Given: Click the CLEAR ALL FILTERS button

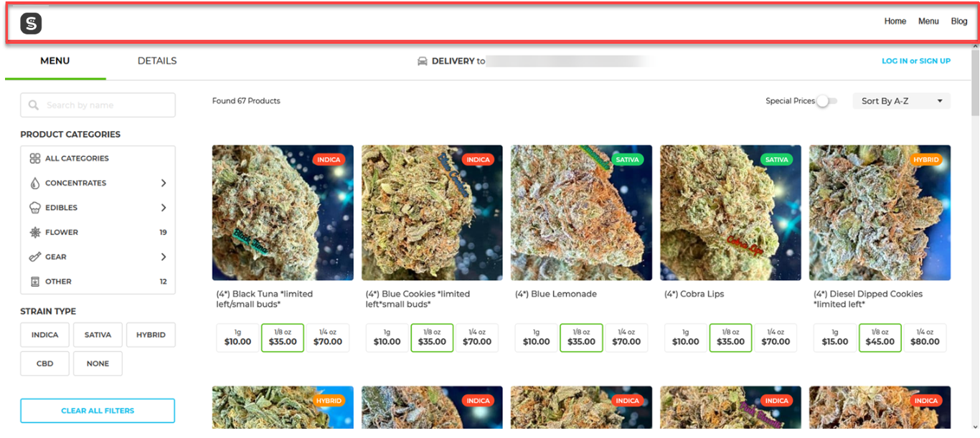Looking at the screenshot, I should 98,411.
